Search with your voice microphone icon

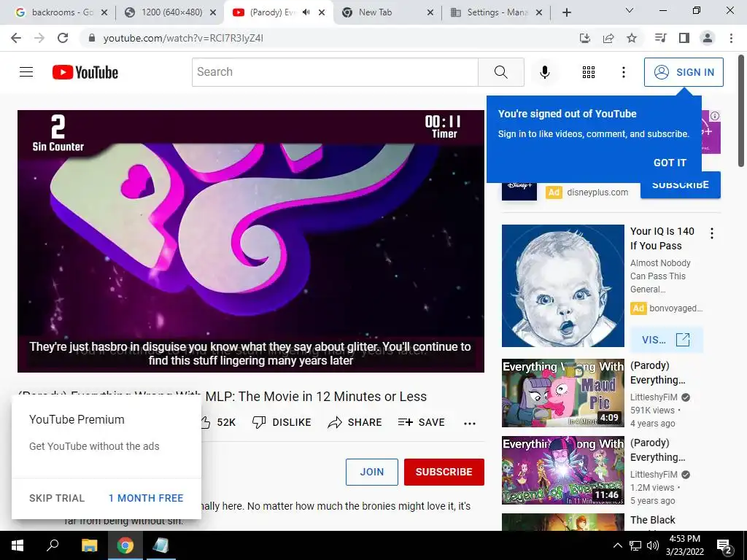tap(544, 72)
